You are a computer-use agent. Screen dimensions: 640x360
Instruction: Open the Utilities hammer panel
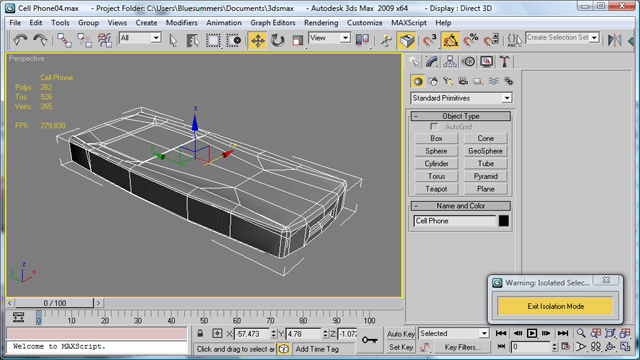coord(504,62)
